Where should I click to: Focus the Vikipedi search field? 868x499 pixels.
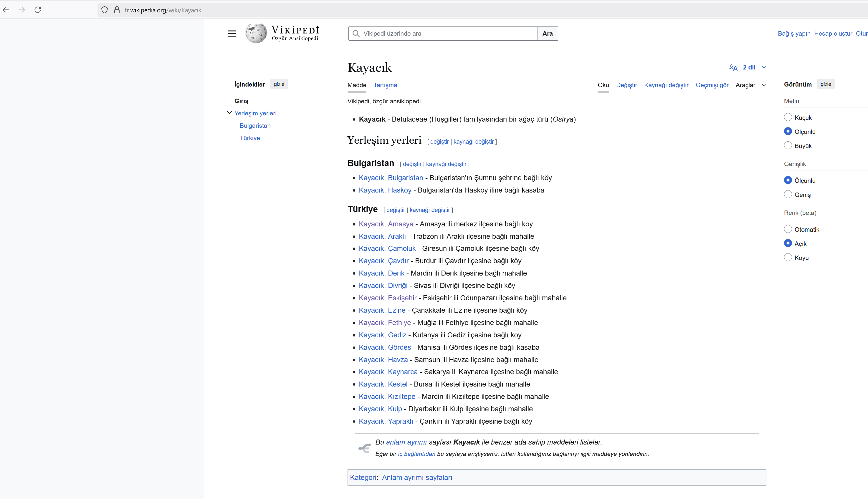point(443,34)
